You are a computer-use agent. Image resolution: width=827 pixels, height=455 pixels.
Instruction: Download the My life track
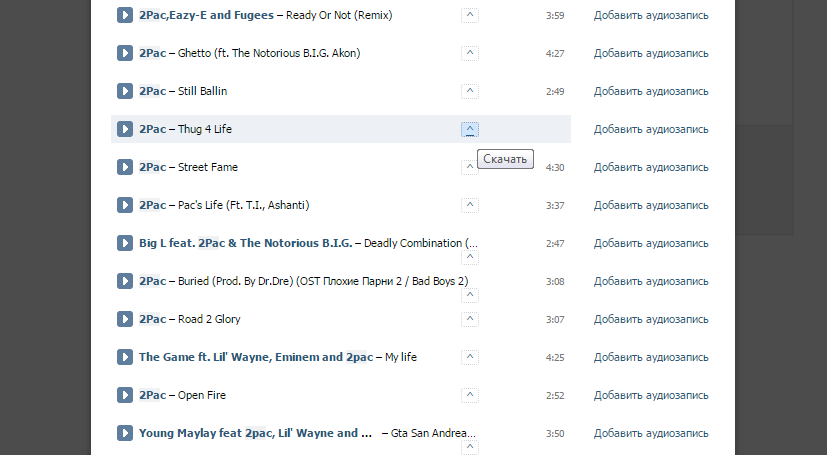(470, 357)
